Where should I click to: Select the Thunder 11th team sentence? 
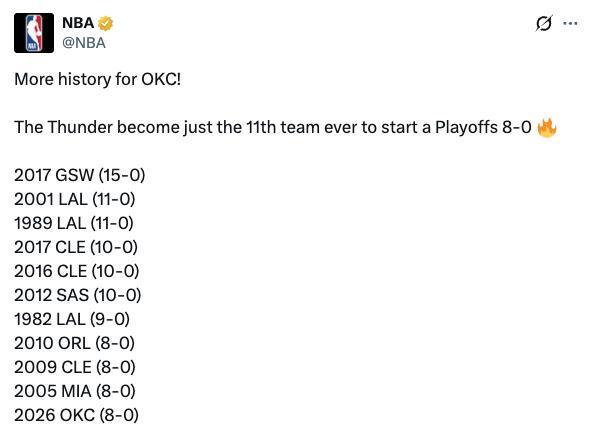(273, 127)
